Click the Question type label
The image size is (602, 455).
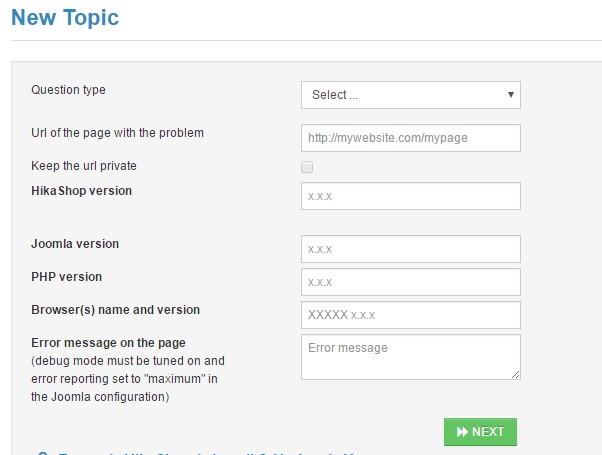coord(68,90)
